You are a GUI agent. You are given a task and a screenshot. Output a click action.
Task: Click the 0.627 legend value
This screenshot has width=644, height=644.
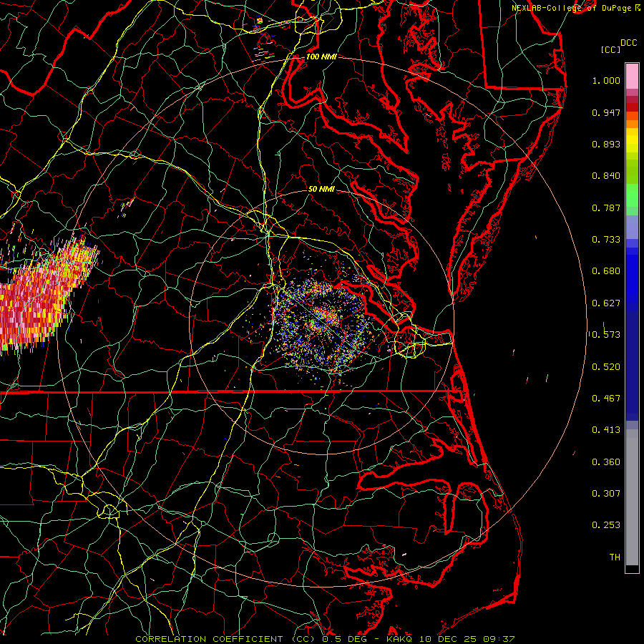coord(606,303)
